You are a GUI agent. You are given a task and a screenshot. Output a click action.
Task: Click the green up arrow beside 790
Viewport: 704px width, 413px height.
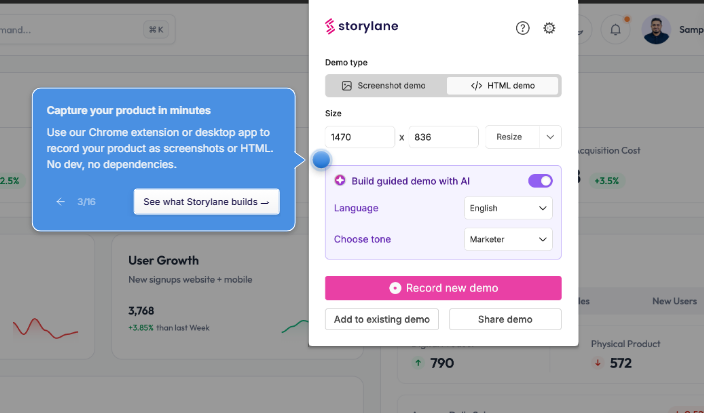[418, 363]
